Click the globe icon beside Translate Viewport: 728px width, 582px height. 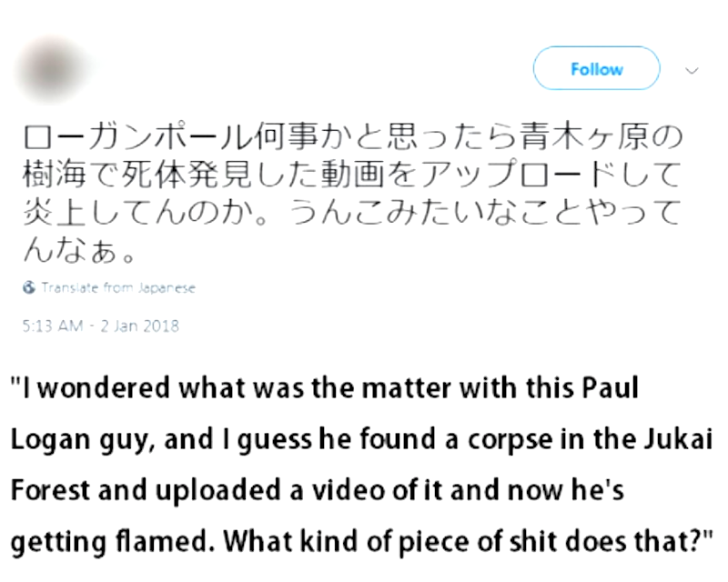tap(28, 287)
